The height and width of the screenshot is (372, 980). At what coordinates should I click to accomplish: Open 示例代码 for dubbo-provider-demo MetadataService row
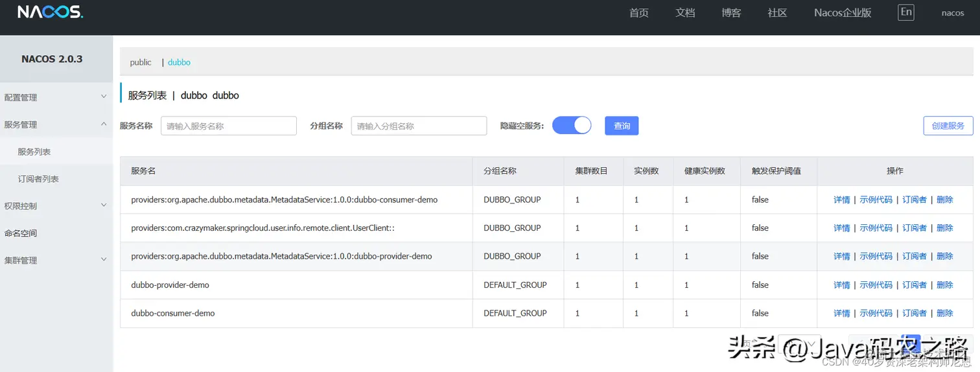(876, 257)
